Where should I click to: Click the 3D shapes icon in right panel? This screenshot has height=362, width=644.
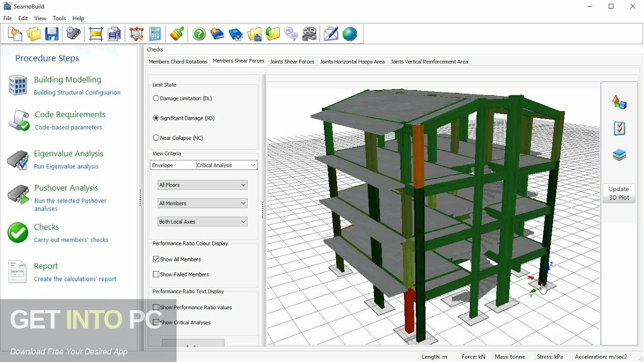[x=619, y=102]
